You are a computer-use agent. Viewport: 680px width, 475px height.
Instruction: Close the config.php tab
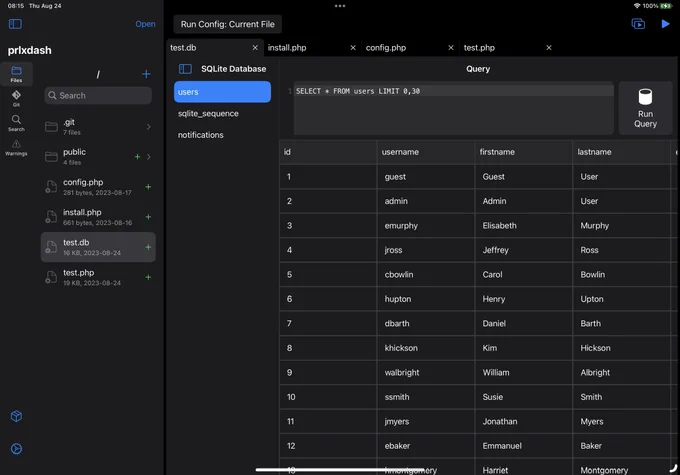point(451,48)
